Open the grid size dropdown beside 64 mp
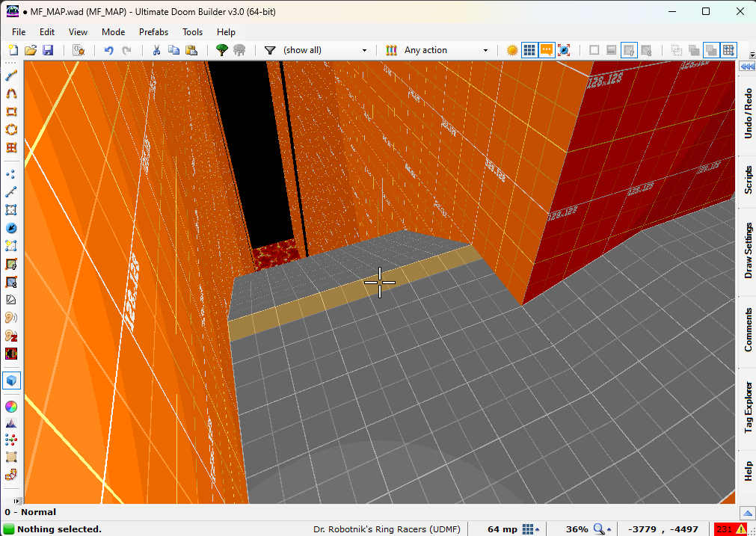The height and width of the screenshot is (536, 756). point(530,529)
